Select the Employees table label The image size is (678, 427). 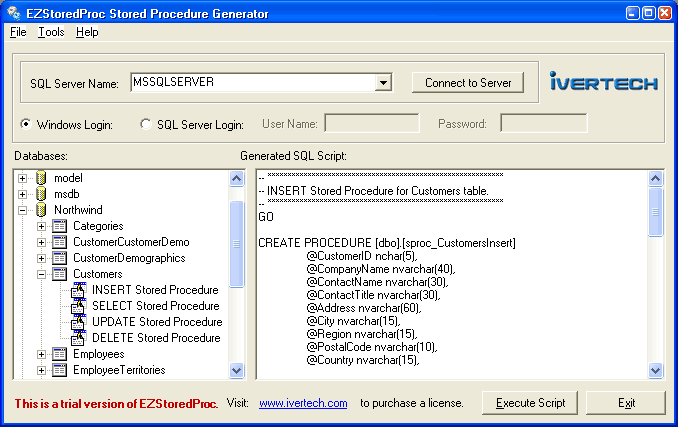pos(99,354)
